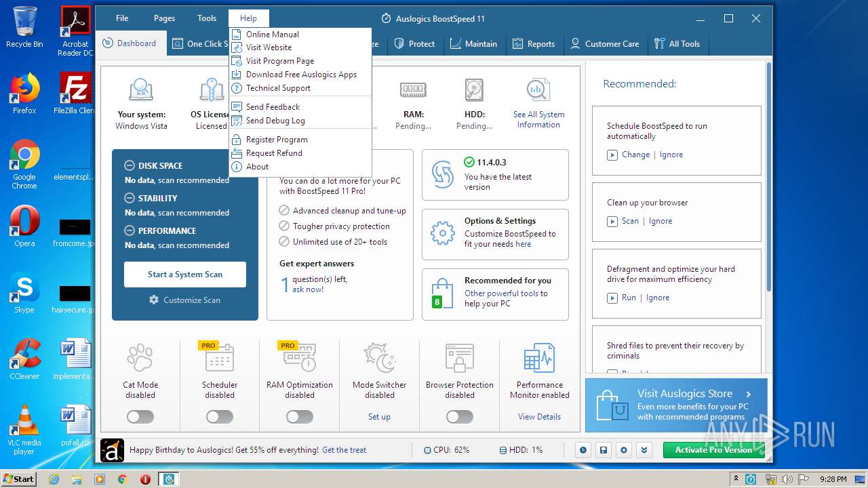Toggle the Scheduler switch
The width and height of the screenshot is (868, 488).
220,417
